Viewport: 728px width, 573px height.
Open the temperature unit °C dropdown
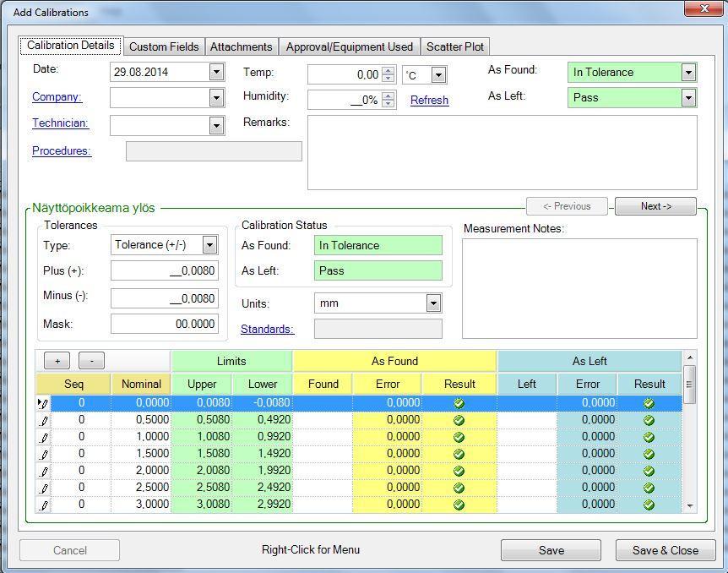(438, 75)
